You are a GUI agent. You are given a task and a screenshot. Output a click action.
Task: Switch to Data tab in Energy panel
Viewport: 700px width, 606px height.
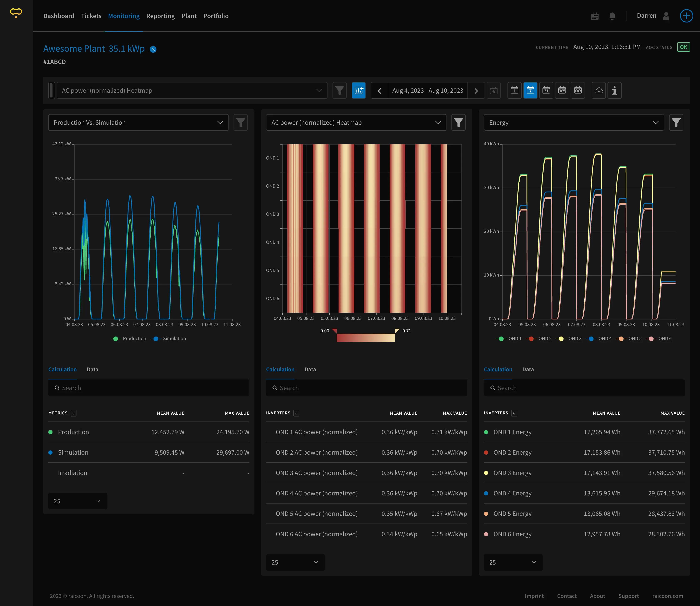click(528, 369)
